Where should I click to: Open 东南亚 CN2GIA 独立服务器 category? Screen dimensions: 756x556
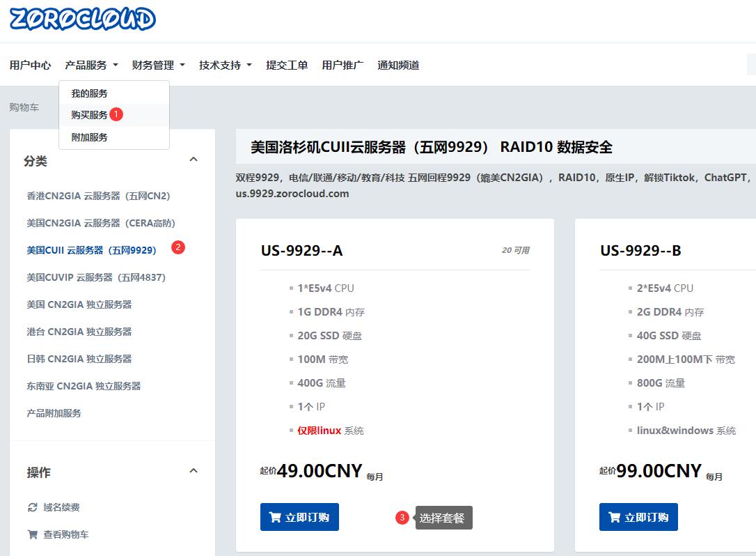(x=84, y=386)
